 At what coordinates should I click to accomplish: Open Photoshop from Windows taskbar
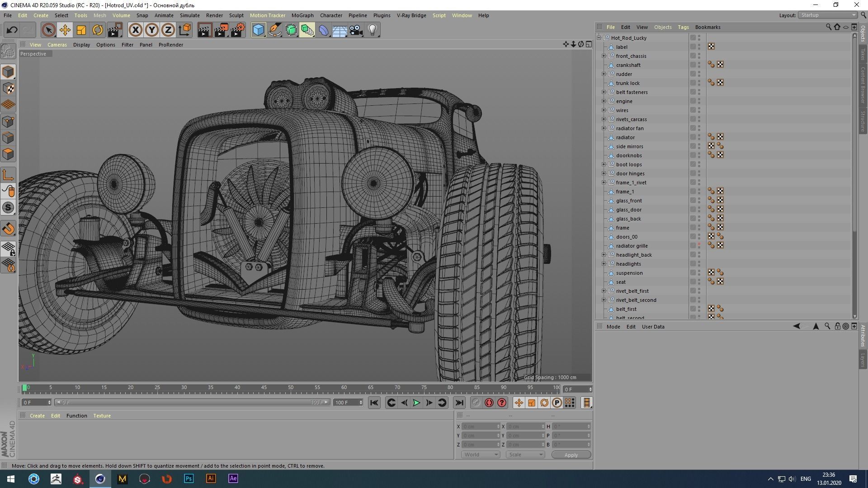(x=189, y=479)
